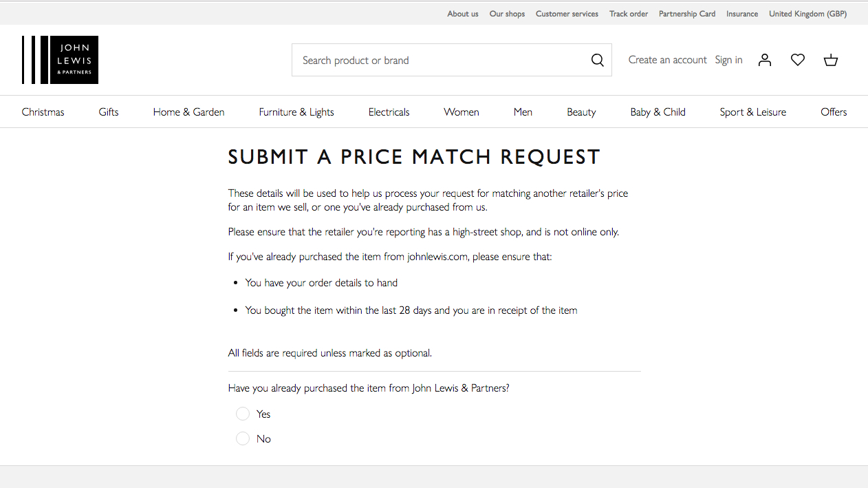Screen dimensions: 868x488
Task: Select the No radio button
Action: coord(243,438)
